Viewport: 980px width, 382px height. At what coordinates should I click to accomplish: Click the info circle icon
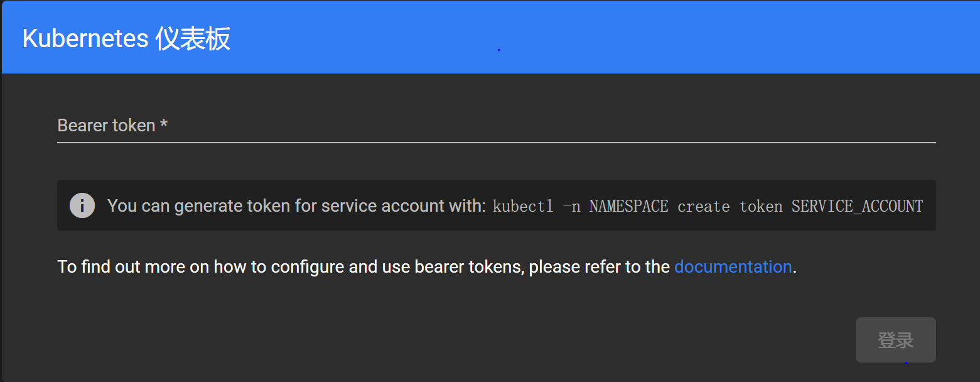click(x=82, y=205)
